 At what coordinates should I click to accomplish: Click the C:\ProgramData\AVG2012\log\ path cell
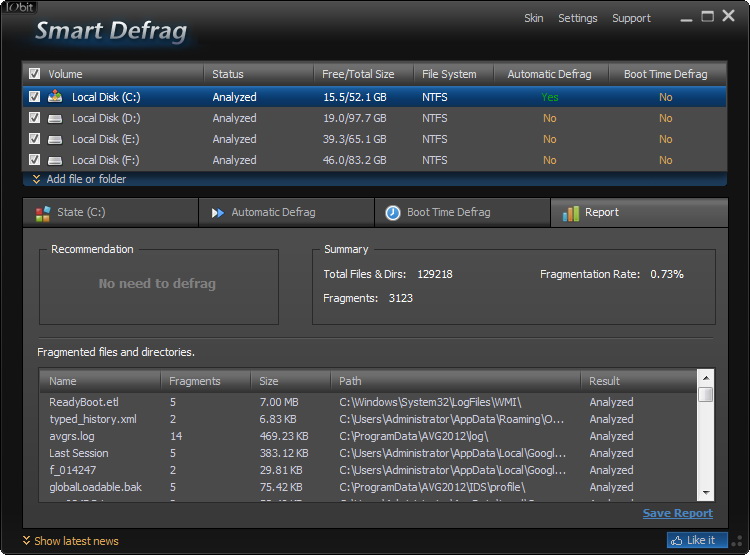pyautogui.click(x=414, y=436)
